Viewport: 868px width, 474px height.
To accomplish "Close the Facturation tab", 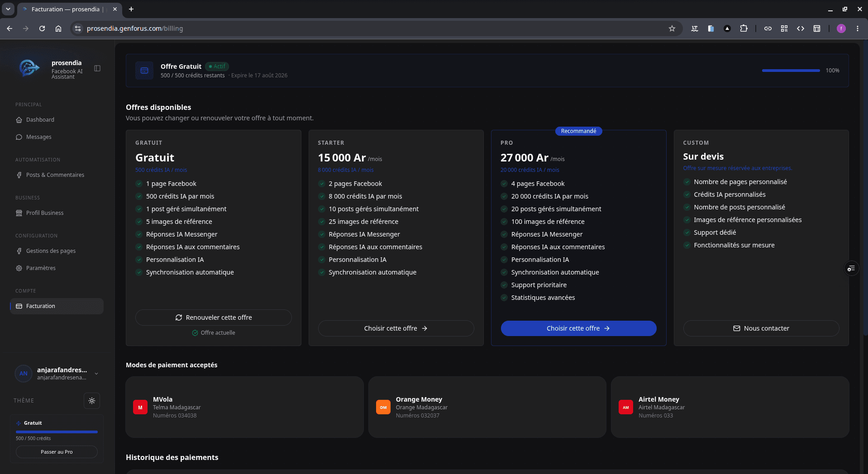I will pyautogui.click(x=115, y=9).
